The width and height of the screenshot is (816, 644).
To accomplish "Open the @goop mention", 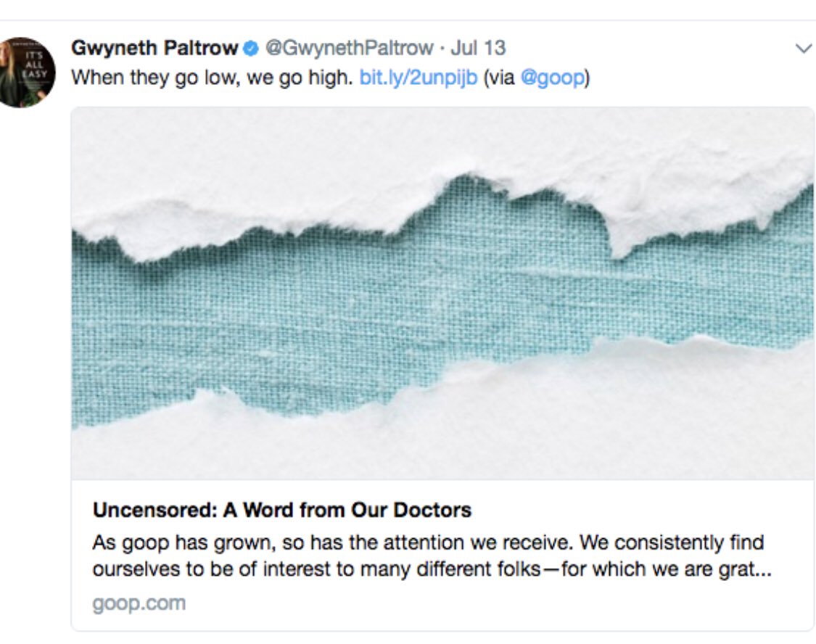I will [x=552, y=78].
